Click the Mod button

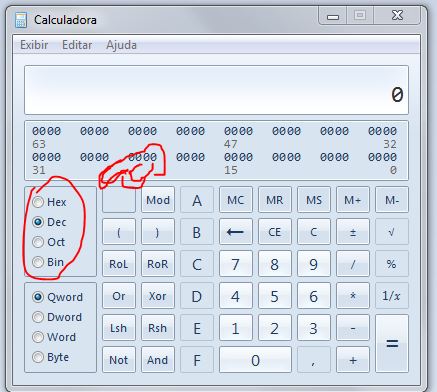158,200
